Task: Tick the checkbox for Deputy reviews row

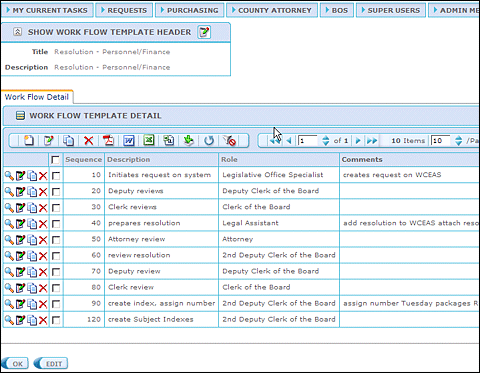Action: click(x=56, y=192)
